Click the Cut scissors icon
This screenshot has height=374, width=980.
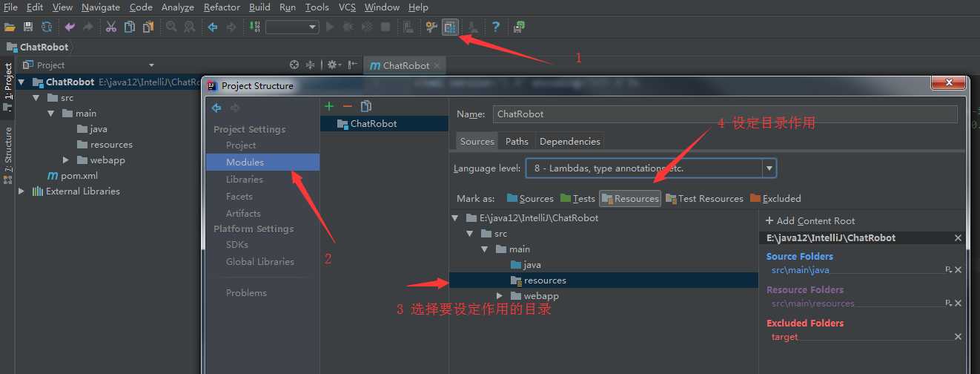point(111,27)
